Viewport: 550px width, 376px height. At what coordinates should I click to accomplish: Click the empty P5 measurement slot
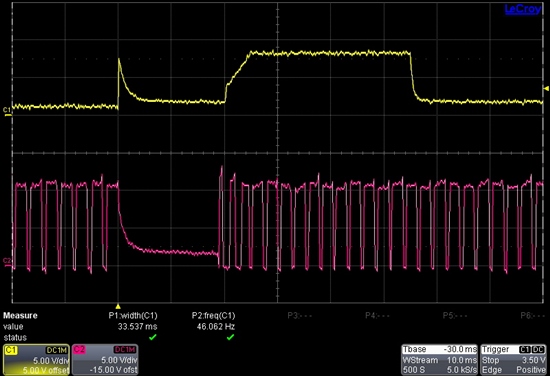tap(455, 315)
